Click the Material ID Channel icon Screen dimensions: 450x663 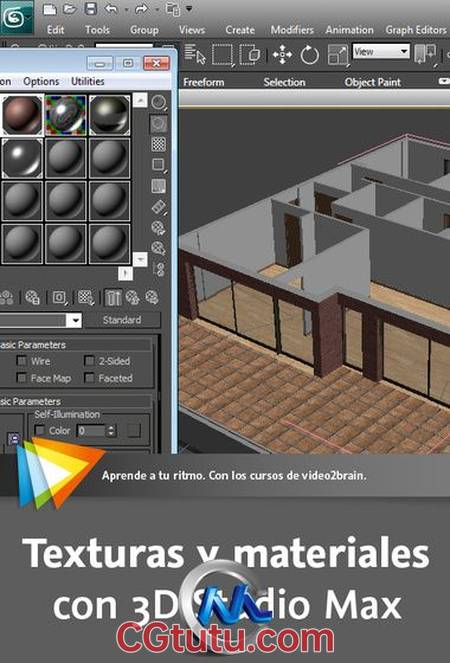[x=60, y=298]
